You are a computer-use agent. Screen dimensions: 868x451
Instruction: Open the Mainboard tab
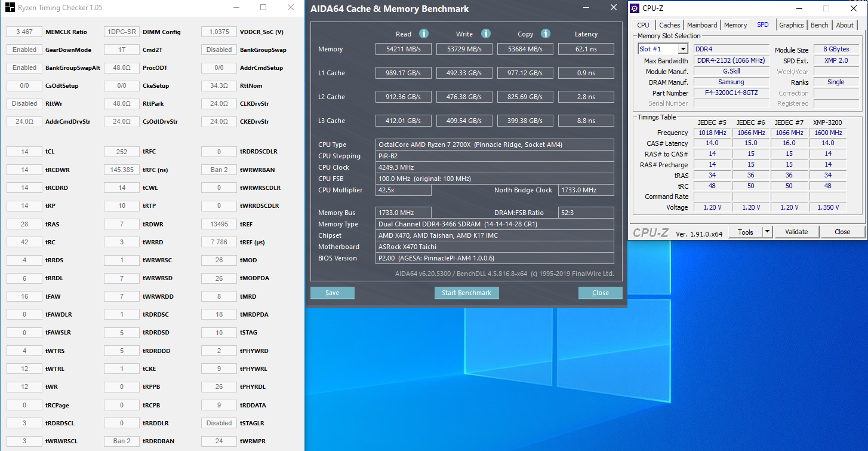click(x=702, y=25)
